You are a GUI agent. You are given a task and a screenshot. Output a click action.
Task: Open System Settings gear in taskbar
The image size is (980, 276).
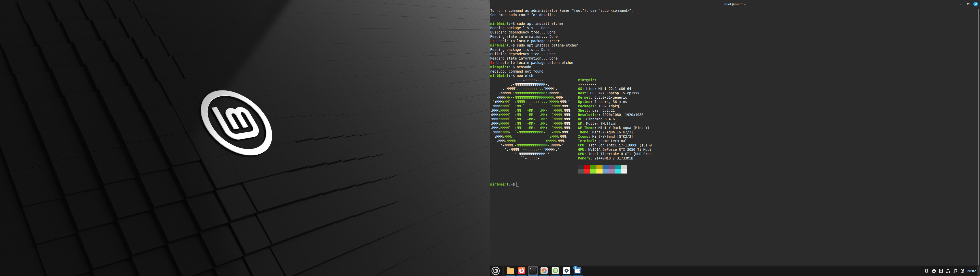(567, 271)
